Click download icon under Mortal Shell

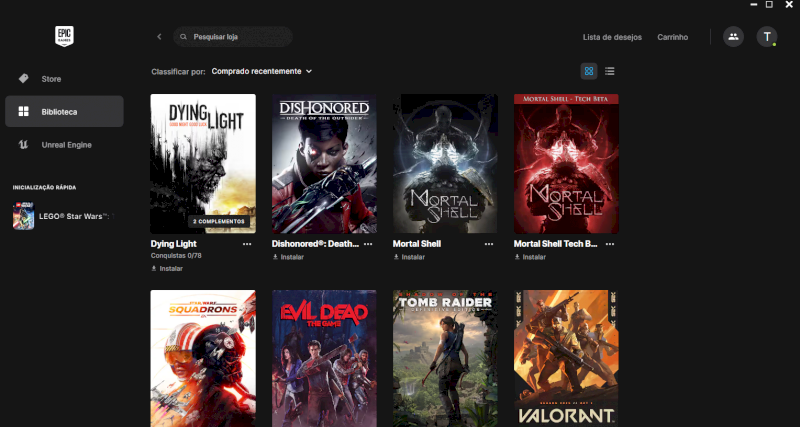(396, 257)
